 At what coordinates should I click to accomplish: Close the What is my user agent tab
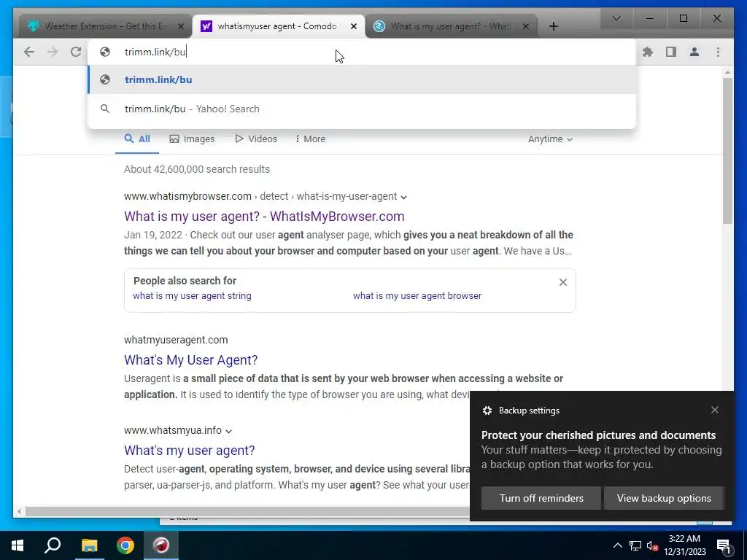526,26
